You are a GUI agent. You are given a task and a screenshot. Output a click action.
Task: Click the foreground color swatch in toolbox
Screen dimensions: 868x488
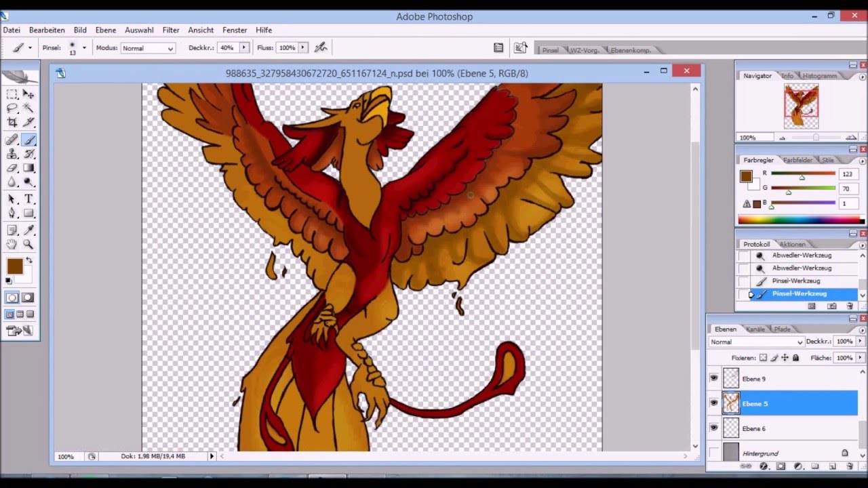click(x=15, y=267)
